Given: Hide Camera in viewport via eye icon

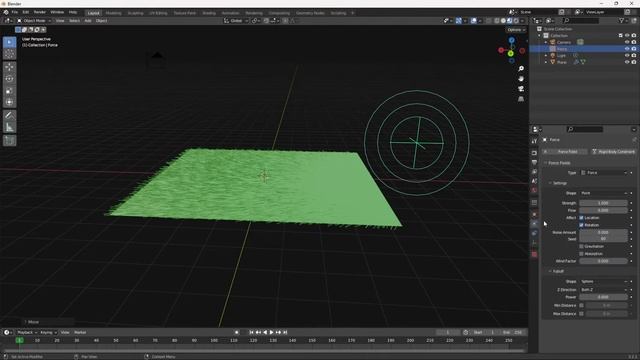Looking at the screenshot, I should pos(627,42).
